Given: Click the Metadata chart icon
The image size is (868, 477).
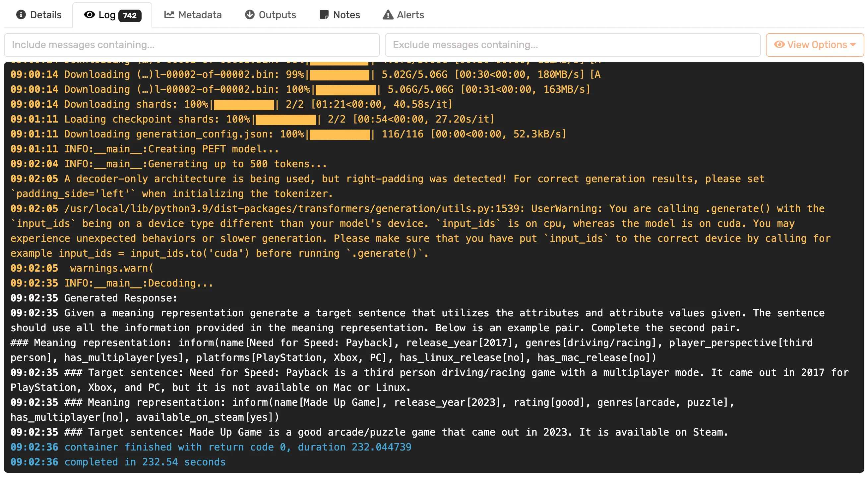Looking at the screenshot, I should click(169, 15).
